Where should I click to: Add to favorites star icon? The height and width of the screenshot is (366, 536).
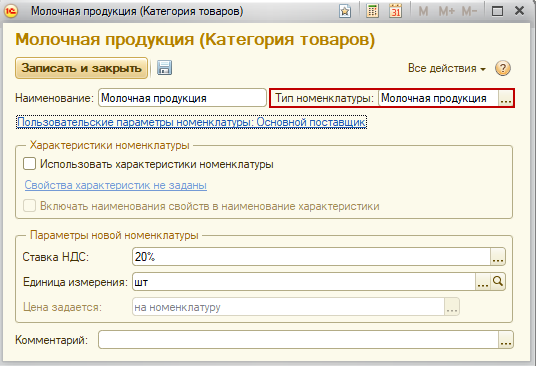345,12
